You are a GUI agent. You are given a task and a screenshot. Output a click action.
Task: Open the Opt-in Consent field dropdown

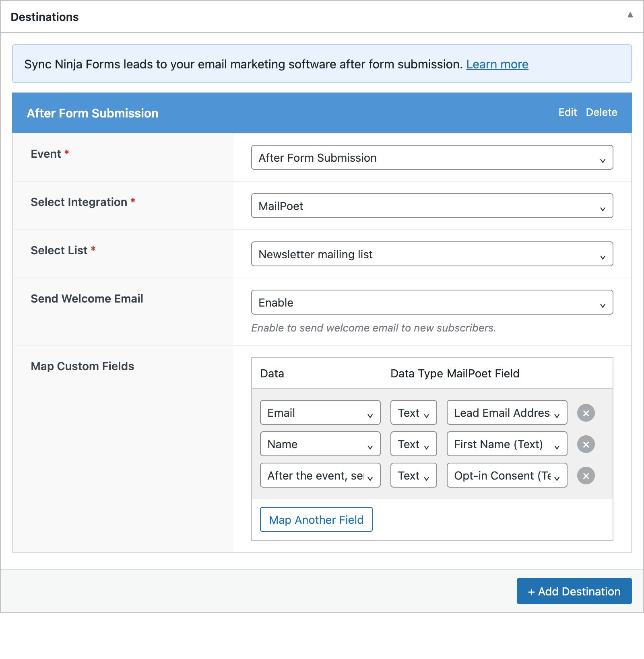(x=507, y=475)
